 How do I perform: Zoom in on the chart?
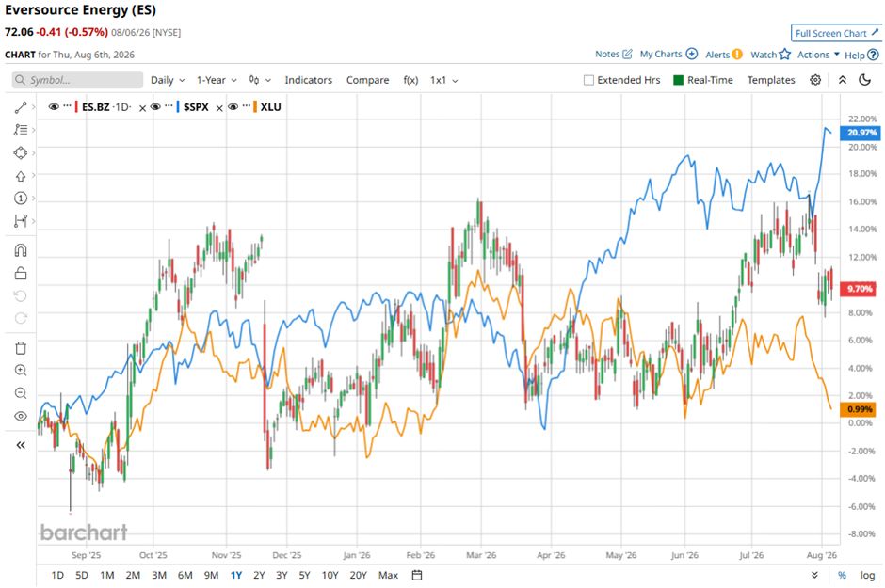tap(21, 371)
